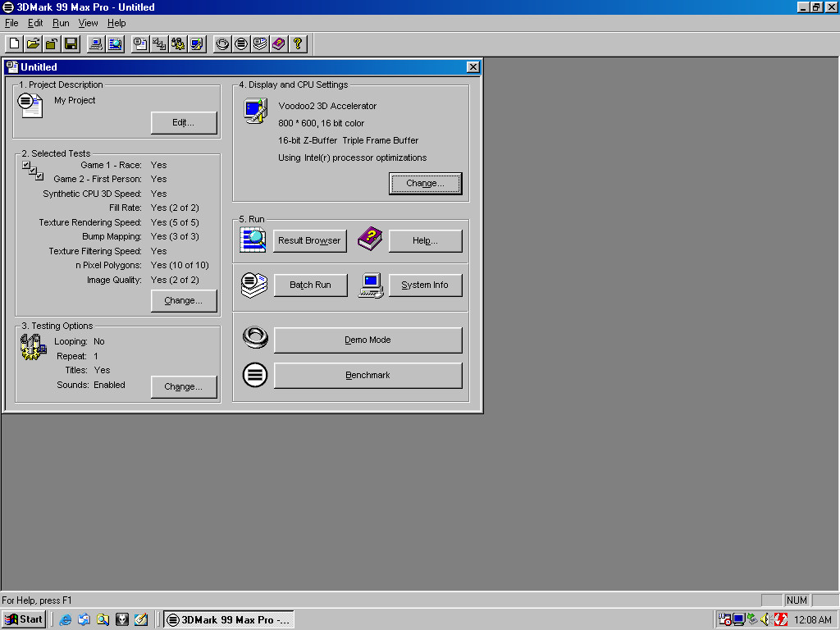Click the purple book icon beside Help button
The height and width of the screenshot is (630, 840).
(x=370, y=239)
